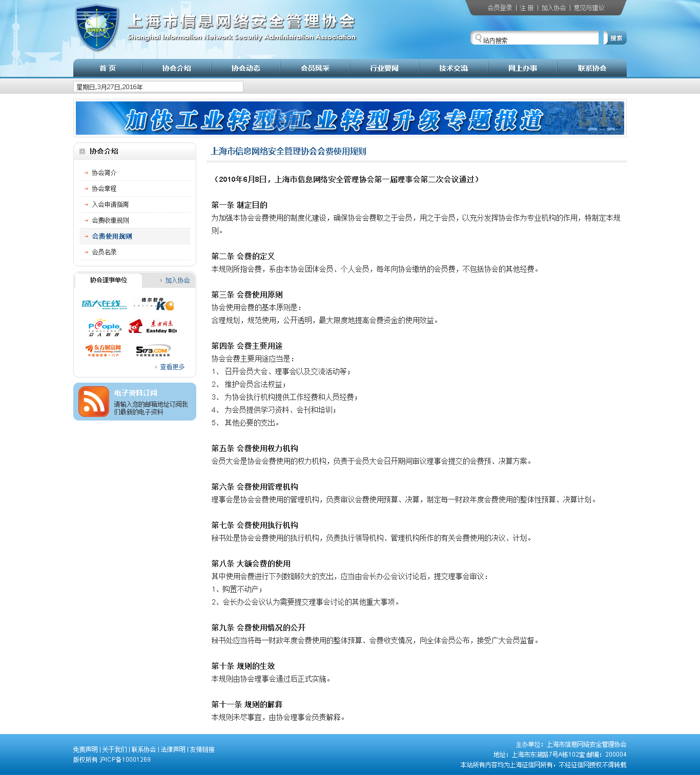Viewport: 700px width, 775px height.
Task: Click the People 众人科技 logo
Action: tap(105, 327)
